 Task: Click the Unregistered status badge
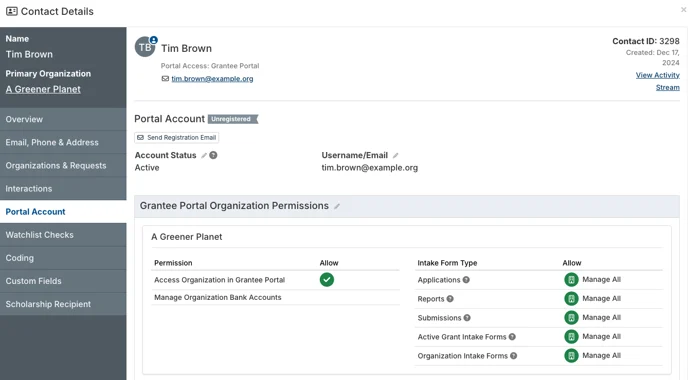232,119
